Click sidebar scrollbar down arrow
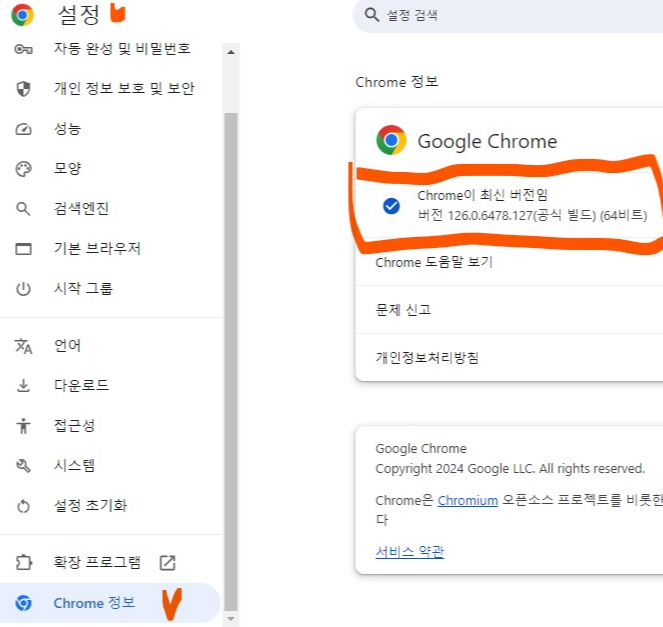Screen dimensions: 663x627 pos(231,619)
